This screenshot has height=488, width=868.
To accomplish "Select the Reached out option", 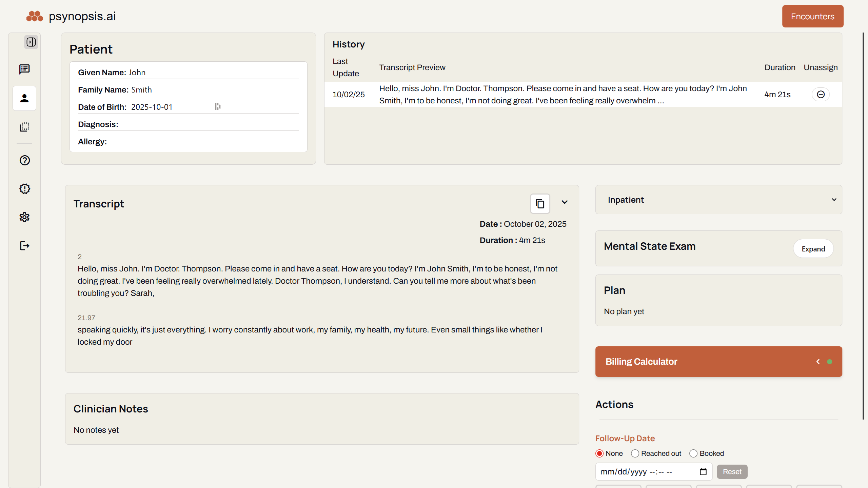I will [635, 453].
